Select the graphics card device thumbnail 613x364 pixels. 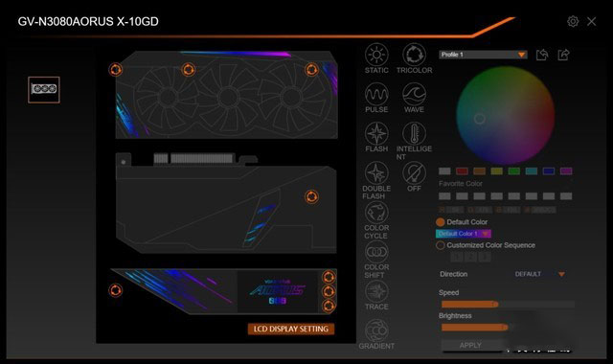(x=44, y=89)
